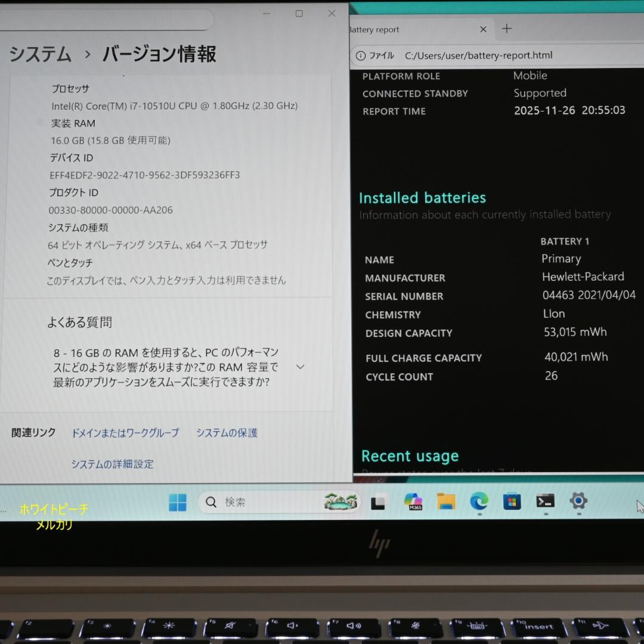Open Settings via the gear icon
The height and width of the screenshot is (644, 644).
point(577,502)
